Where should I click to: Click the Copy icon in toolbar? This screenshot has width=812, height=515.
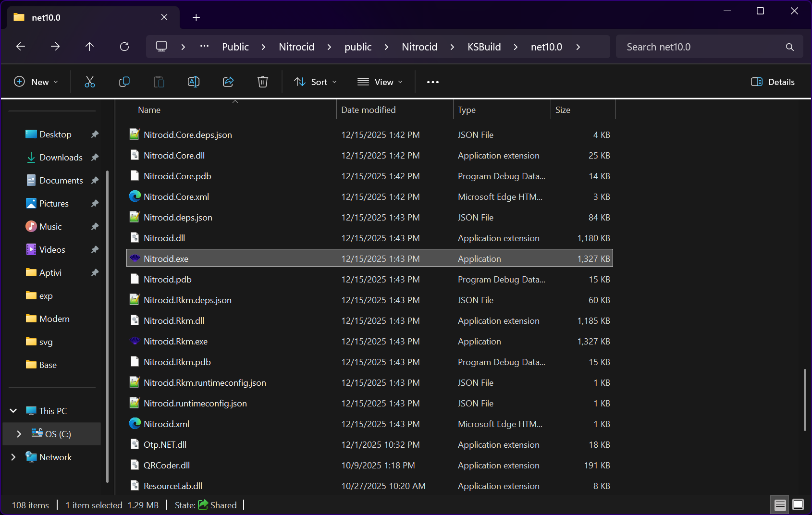tap(124, 82)
